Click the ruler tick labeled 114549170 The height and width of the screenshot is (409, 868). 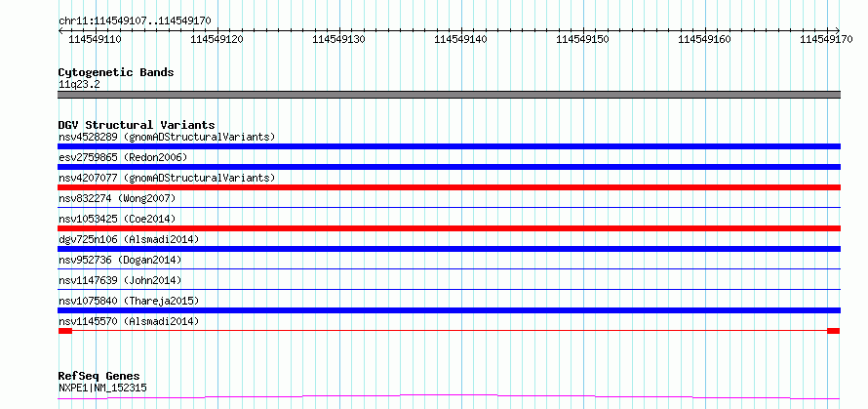coord(826,39)
